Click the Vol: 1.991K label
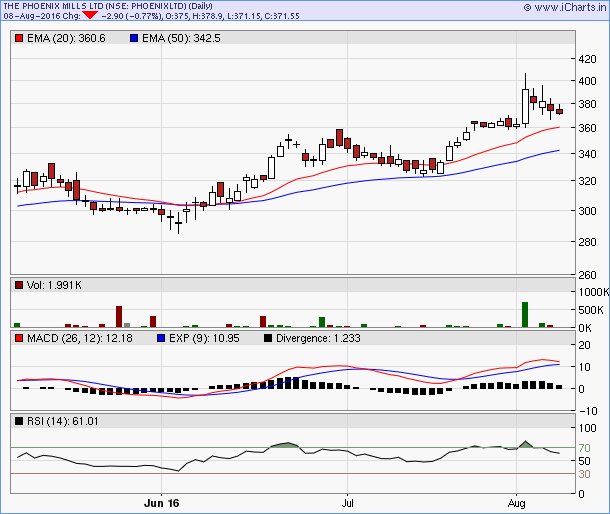Image resolution: width=610 pixels, height=514 pixels. (54, 286)
